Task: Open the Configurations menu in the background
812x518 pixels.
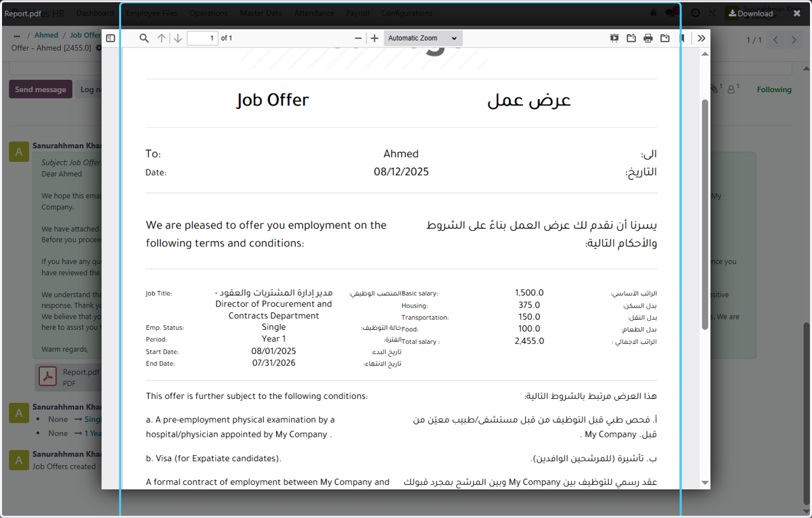Action: click(407, 13)
